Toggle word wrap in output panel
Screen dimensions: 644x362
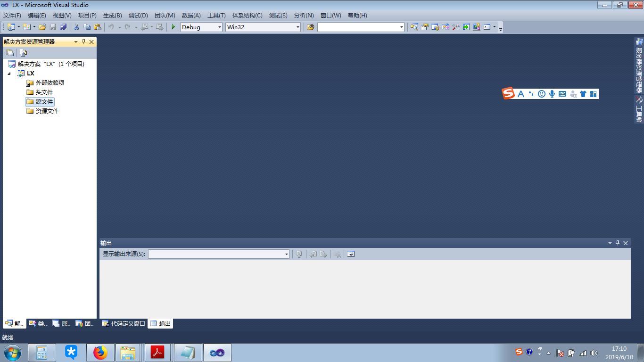click(x=351, y=254)
